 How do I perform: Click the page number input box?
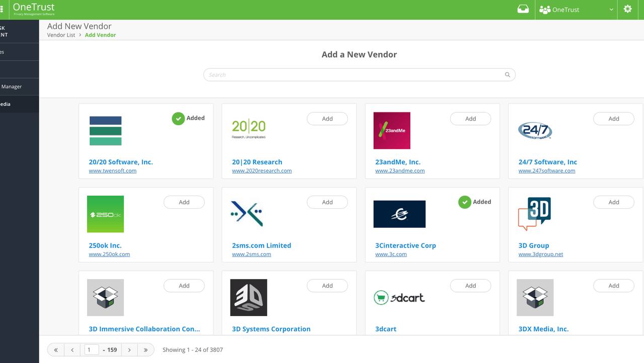[92, 350]
